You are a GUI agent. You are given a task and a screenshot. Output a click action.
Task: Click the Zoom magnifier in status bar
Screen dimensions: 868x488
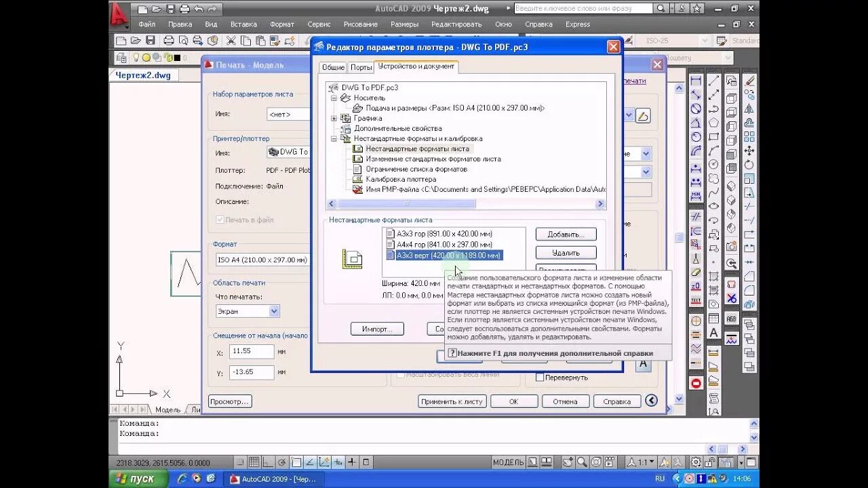point(582,462)
